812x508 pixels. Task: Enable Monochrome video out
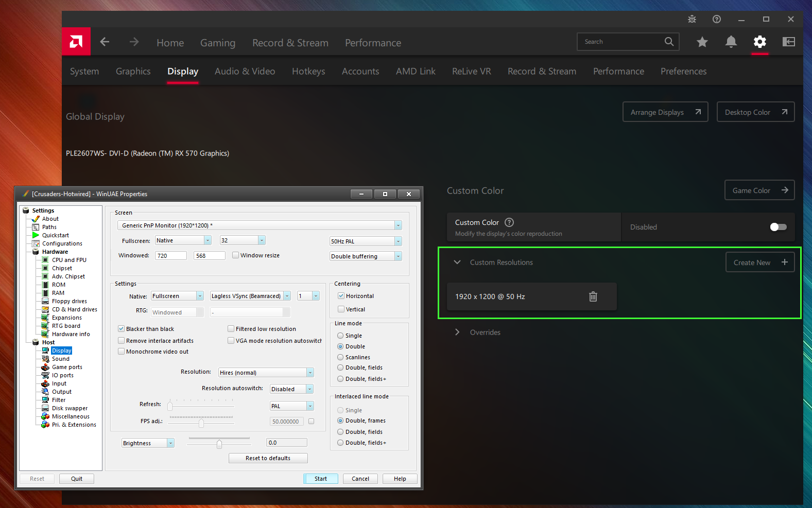[x=121, y=352]
